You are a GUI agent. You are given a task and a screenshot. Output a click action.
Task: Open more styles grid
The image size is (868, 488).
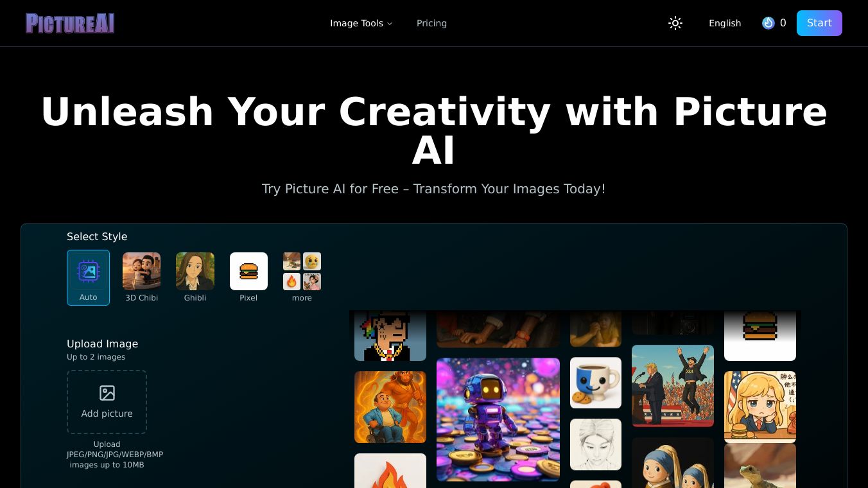302,277
